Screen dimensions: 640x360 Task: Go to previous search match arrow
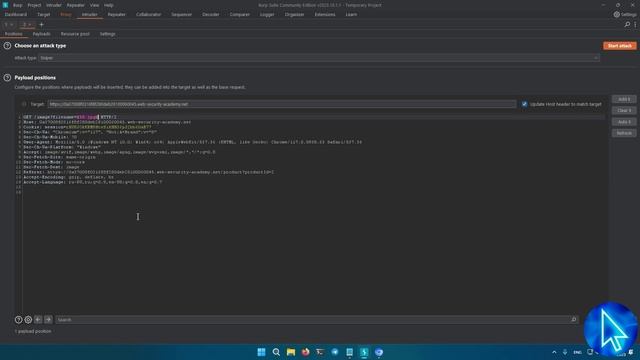point(38,320)
